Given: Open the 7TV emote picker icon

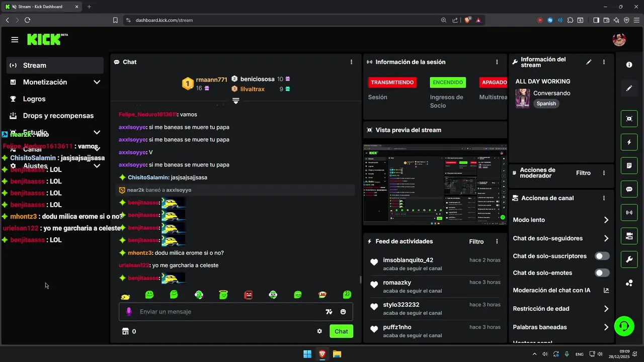Looking at the screenshot, I should click(x=329, y=312).
